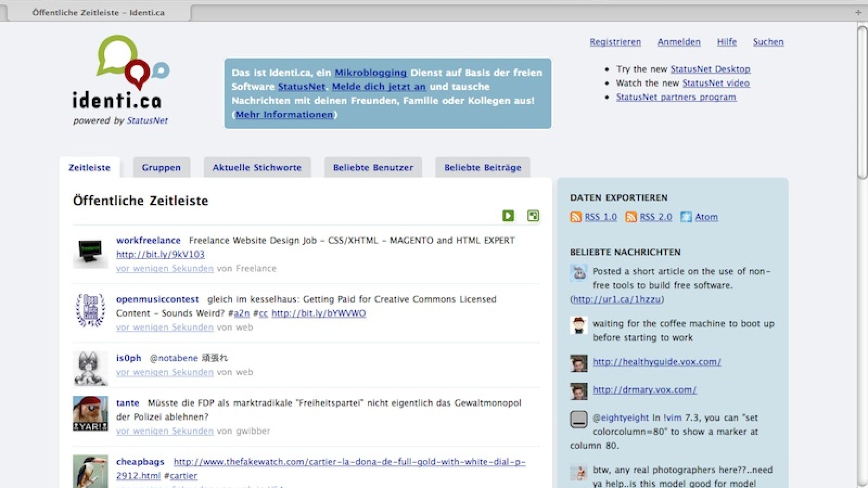Image resolution: width=868 pixels, height=488 pixels.
Task: Click the green play icon in the timeline
Action: point(508,216)
